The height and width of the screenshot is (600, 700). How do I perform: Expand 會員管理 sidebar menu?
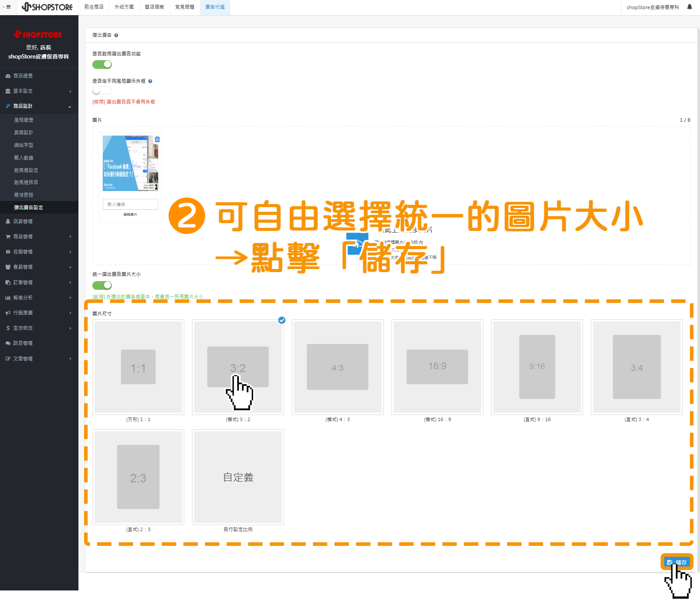click(39, 267)
